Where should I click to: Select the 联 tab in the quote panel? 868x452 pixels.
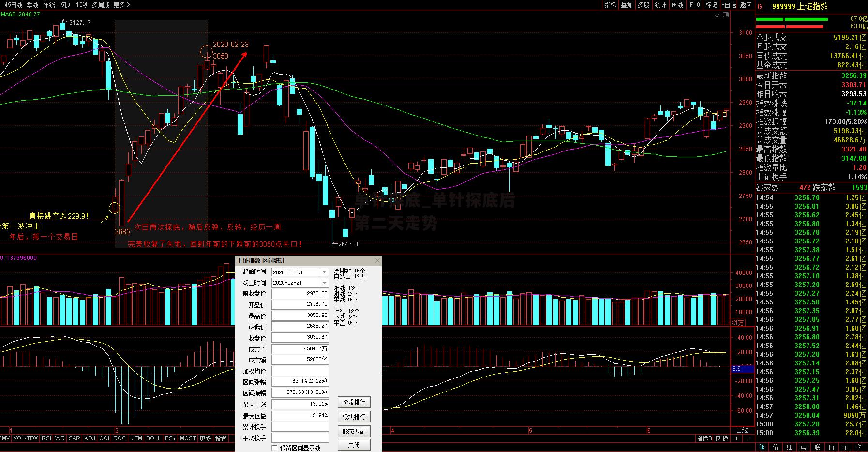tap(818, 447)
